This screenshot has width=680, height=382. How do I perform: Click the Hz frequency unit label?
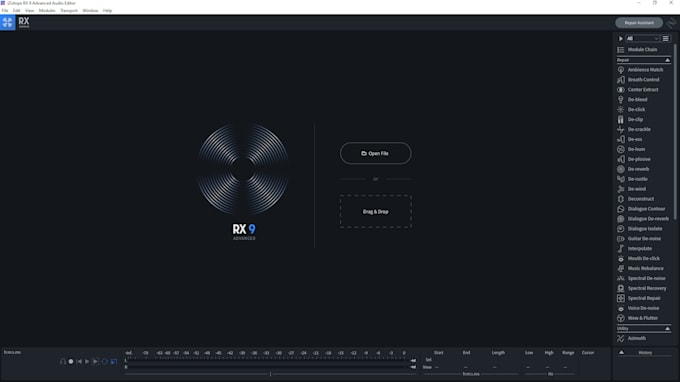click(550, 374)
